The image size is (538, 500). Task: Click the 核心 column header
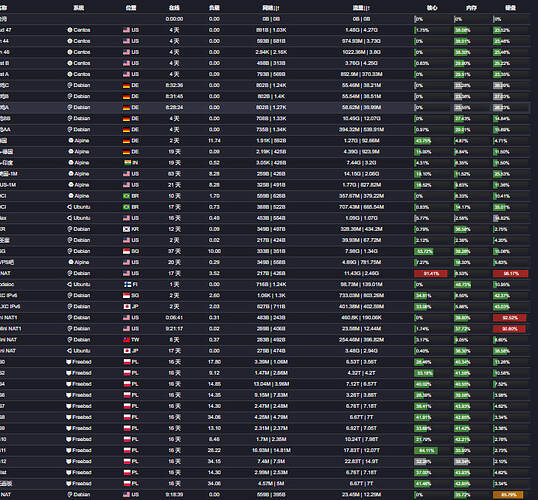(432, 8)
